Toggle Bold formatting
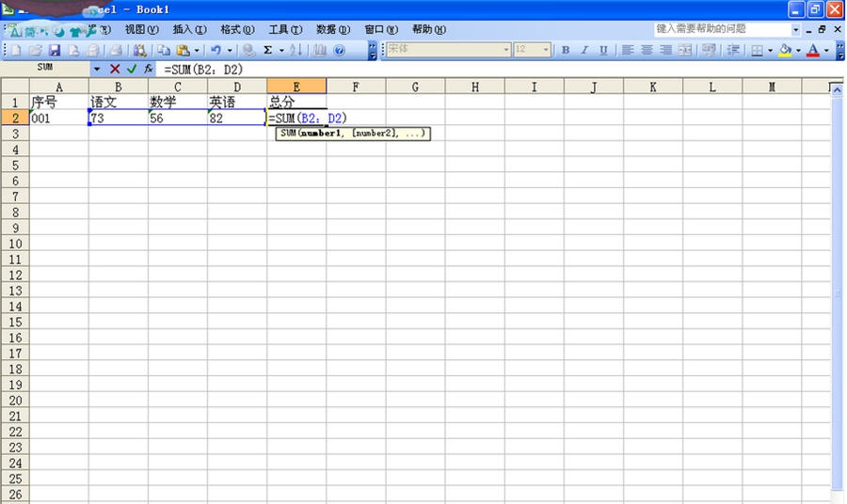Image resolution: width=847 pixels, height=504 pixels. [566, 50]
